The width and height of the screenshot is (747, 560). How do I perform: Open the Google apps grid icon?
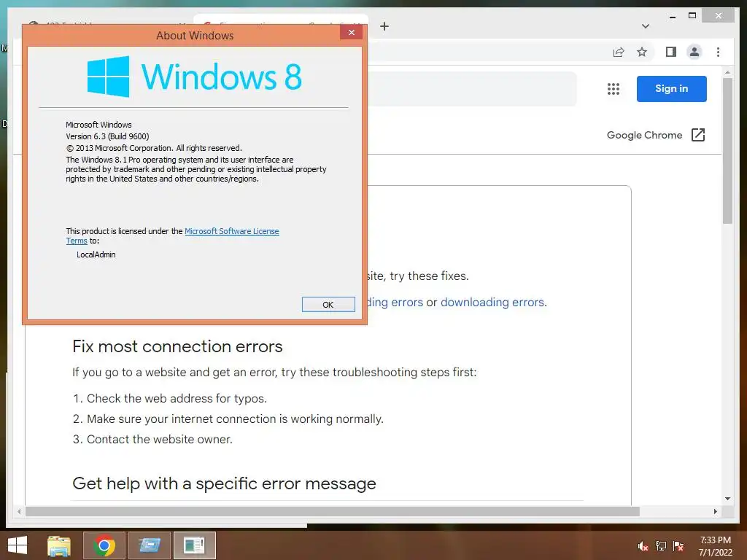pyautogui.click(x=613, y=88)
